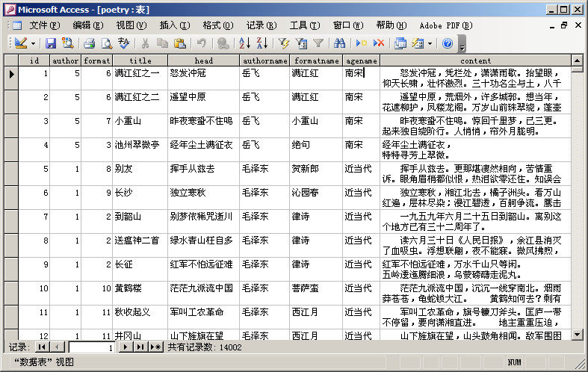588x372 pixels.
Task: Apply Filter By Selection icon
Action: click(284, 43)
